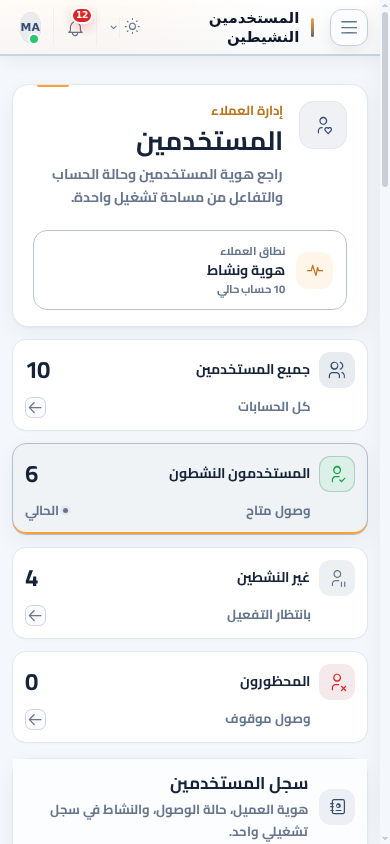Click the سجل المستخدمين registry book icon
This screenshot has width=390, height=844.
tap(337, 807)
